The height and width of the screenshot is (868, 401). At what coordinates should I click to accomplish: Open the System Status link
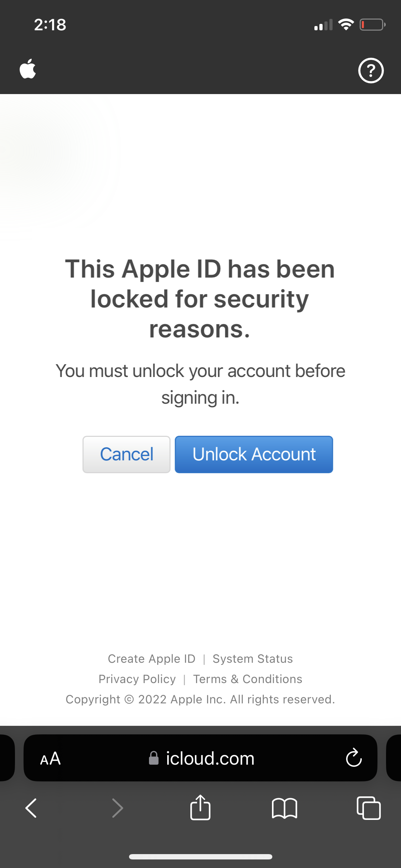(x=252, y=658)
